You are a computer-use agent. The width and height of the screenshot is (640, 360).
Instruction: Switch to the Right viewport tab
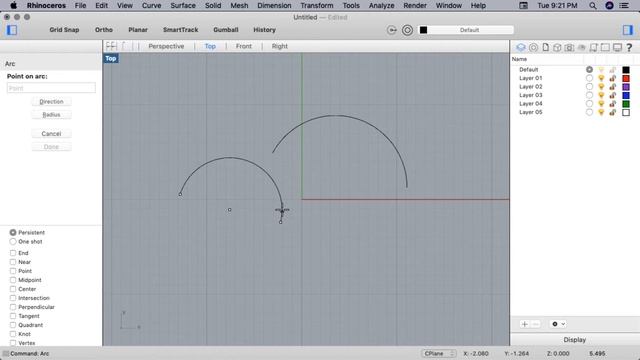click(x=280, y=46)
